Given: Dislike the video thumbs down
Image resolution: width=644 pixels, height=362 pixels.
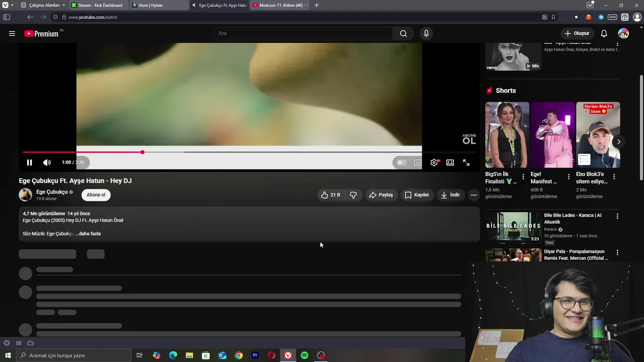Looking at the screenshot, I should point(353,195).
